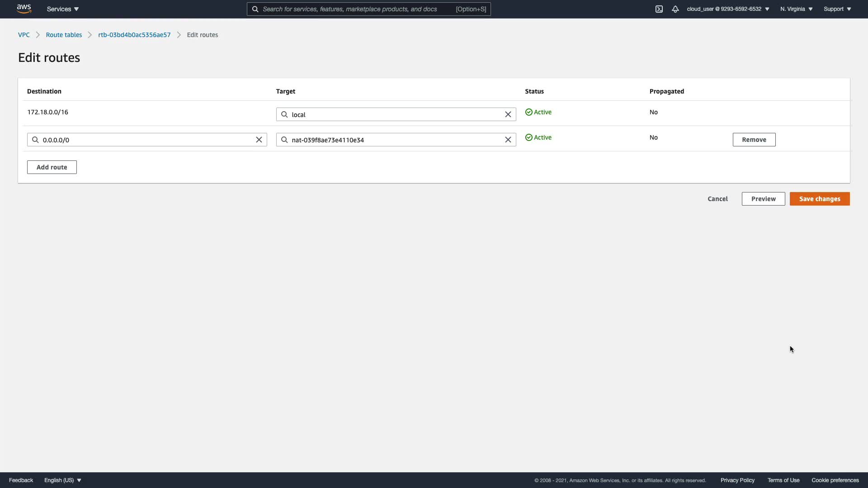Go to Route tables breadcrumb

[64, 35]
